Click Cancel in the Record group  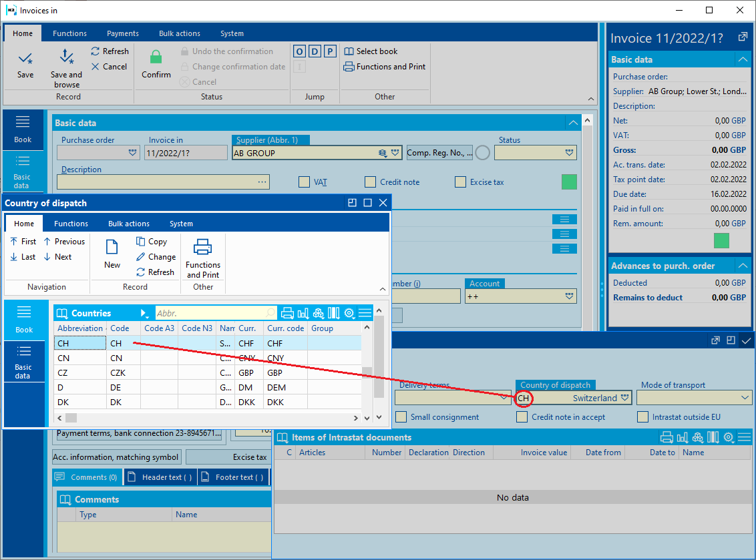(x=109, y=67)
